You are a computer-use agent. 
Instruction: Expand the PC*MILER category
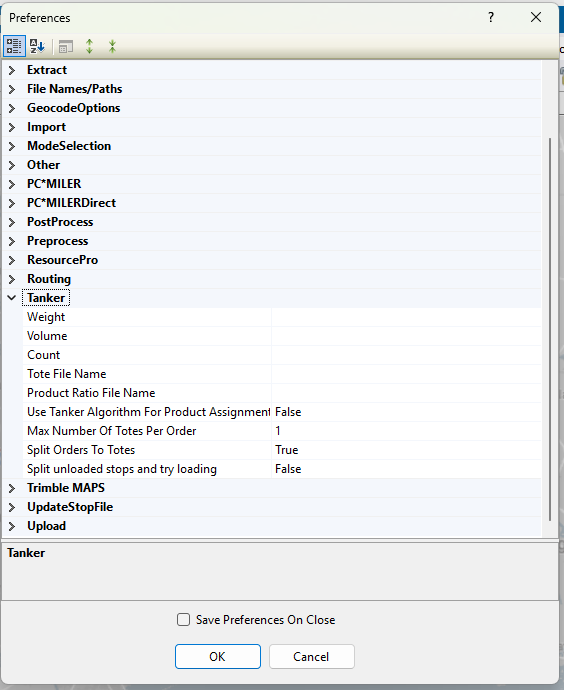[12, 184]
